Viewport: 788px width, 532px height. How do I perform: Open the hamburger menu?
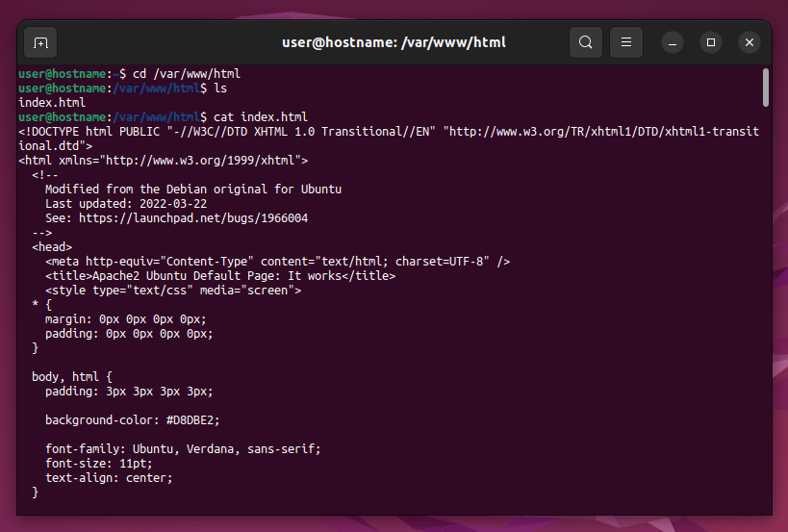click(x=625, y=42)
